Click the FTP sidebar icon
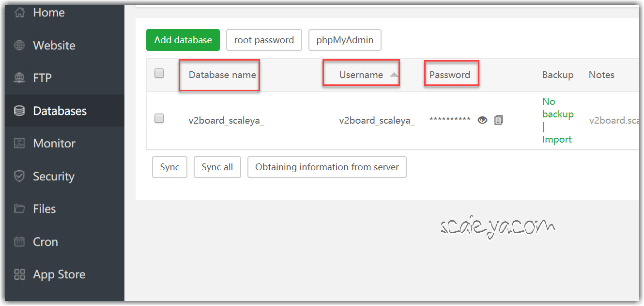Screen dimensions: 644x306 tap(19, 78)
